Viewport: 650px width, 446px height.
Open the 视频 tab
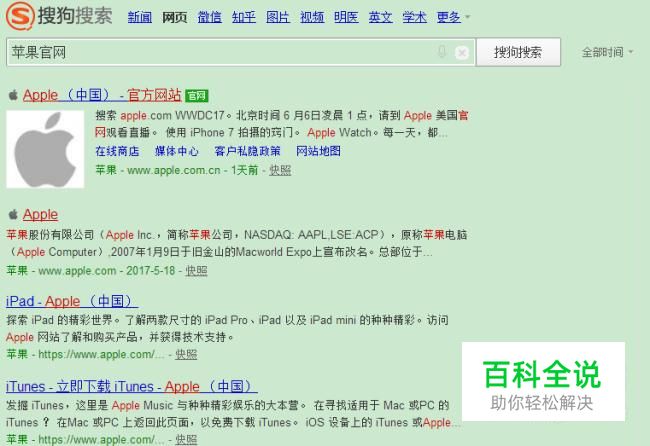[x=312, y=17]
